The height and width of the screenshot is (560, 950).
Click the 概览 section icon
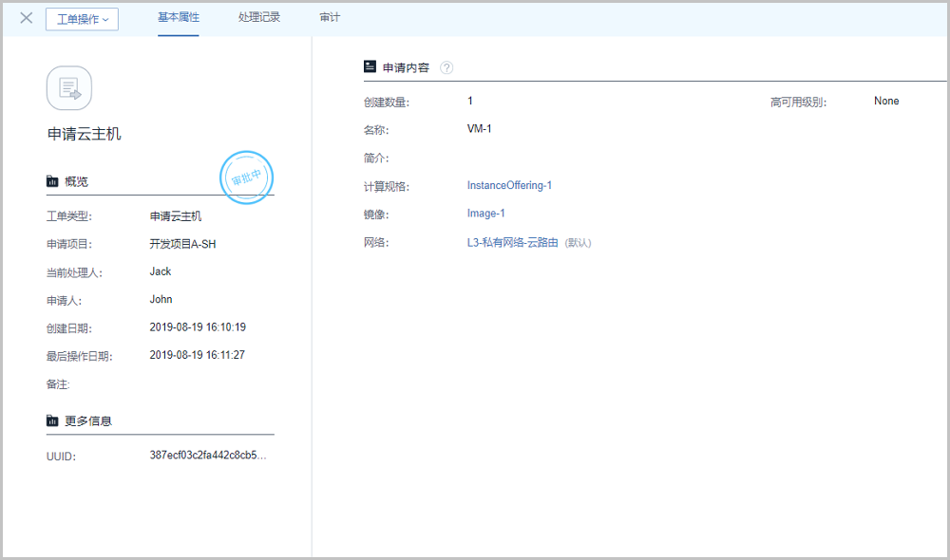click(52, 181)
